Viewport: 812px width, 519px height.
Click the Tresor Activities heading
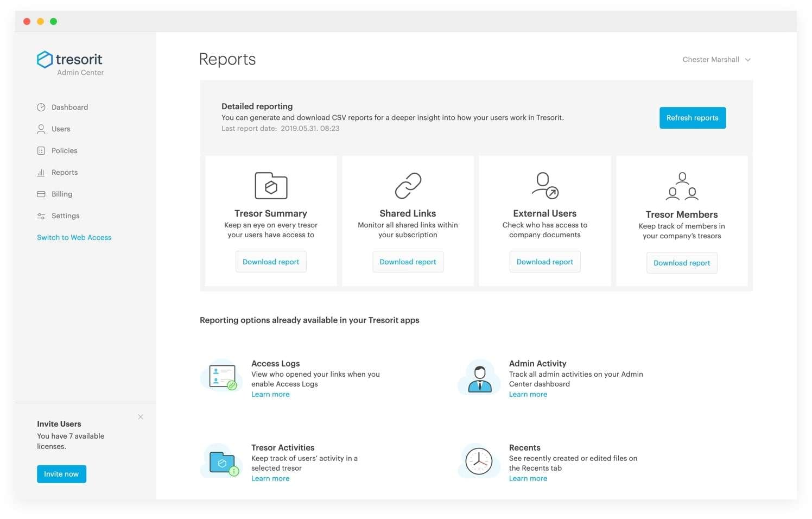pos(283,448)
